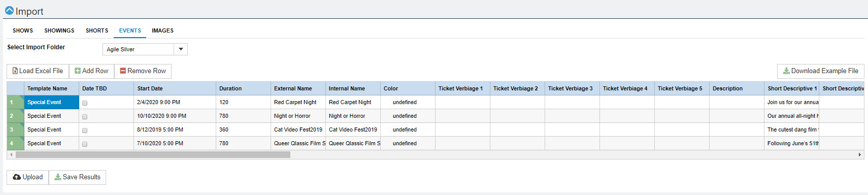Select row number 2 header
868x195 pixels.
coord(15,116)
